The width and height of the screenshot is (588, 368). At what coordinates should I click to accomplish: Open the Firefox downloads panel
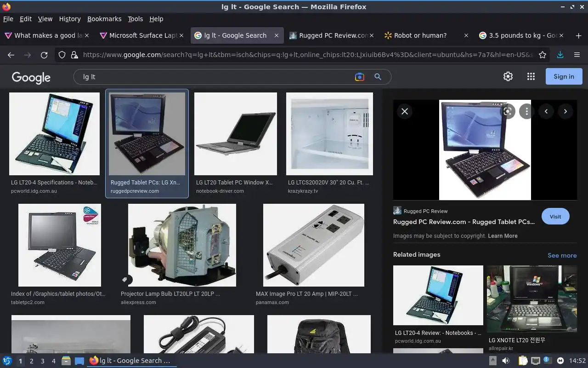[560, 55]
